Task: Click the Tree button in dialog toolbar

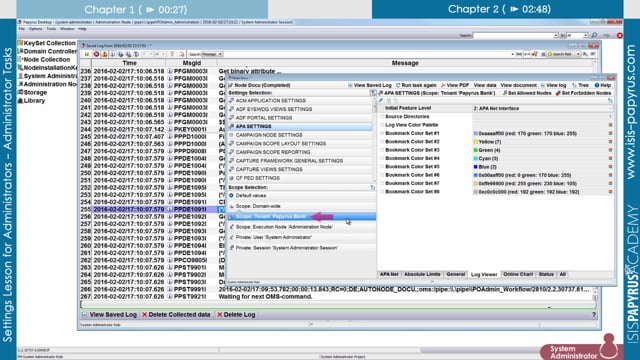Action: [580, 85]
